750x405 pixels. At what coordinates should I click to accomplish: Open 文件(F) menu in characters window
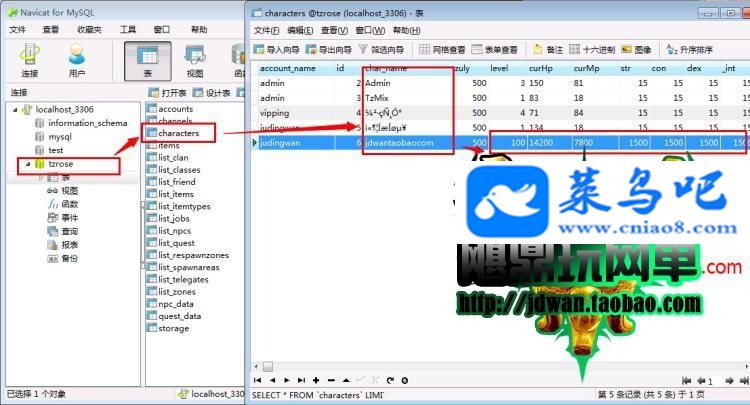(x=266, y=31)
